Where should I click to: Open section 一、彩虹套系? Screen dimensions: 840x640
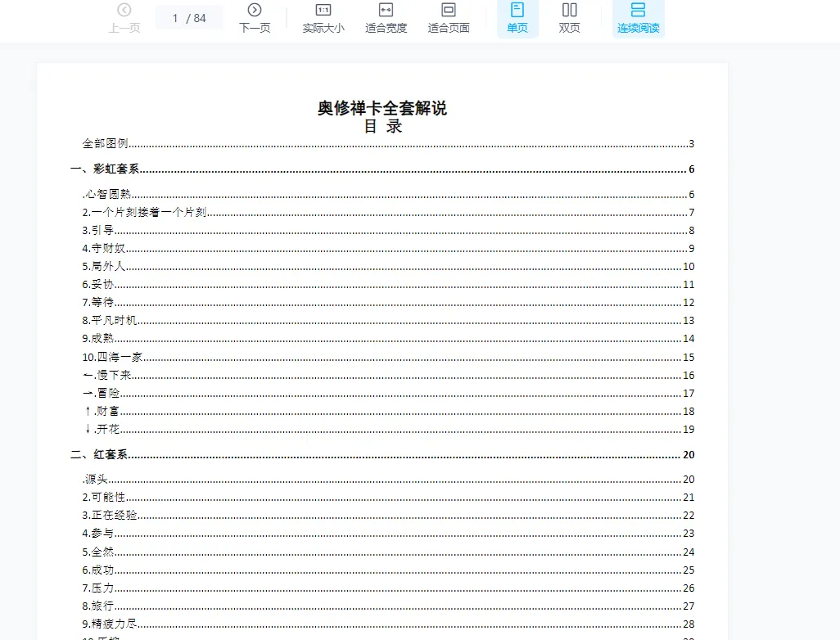[x=382, y=169]
